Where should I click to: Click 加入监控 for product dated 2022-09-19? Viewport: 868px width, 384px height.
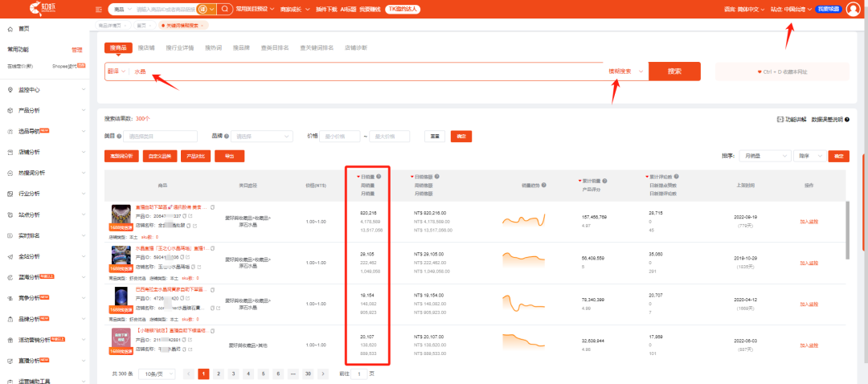809,222
